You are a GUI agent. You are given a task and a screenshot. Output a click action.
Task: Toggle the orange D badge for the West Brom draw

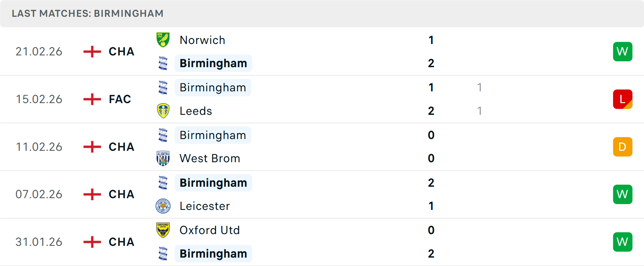click(623, 147)
